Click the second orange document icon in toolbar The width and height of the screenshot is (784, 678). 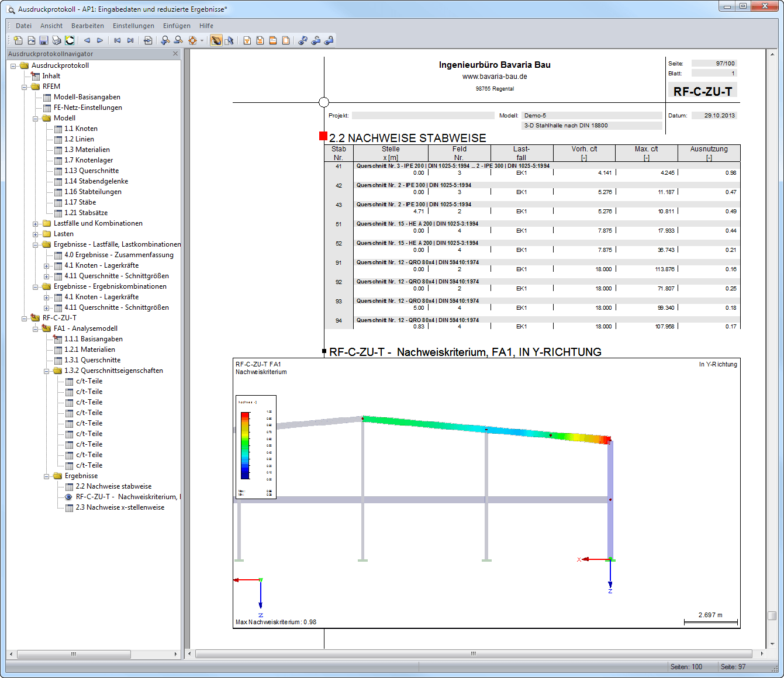click(260, 40)
